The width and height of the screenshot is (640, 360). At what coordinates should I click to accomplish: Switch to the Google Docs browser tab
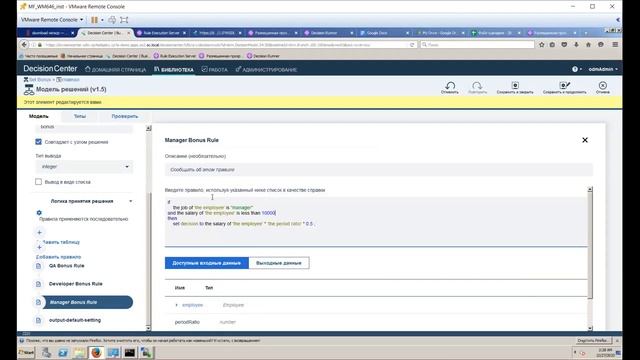click(x=384, y=33)
